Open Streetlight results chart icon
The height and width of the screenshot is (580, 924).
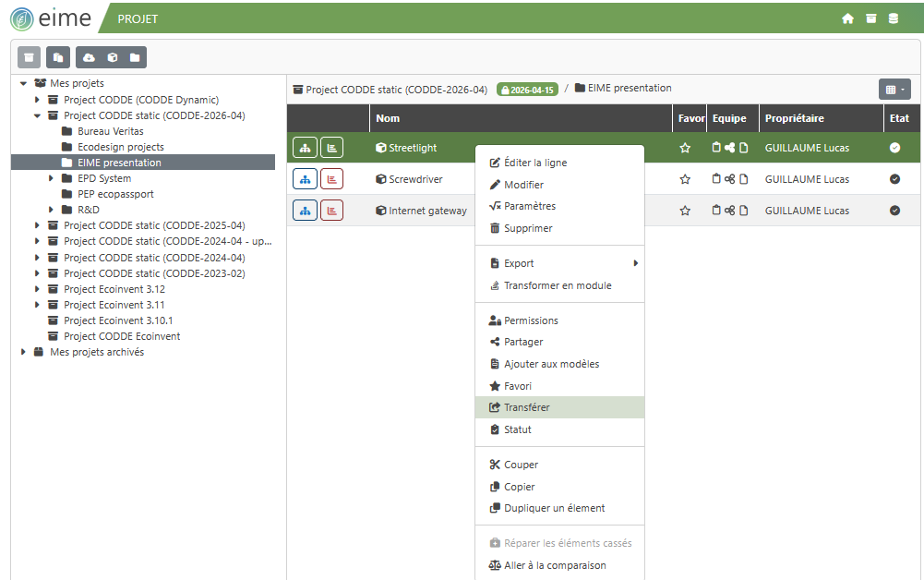331,148
